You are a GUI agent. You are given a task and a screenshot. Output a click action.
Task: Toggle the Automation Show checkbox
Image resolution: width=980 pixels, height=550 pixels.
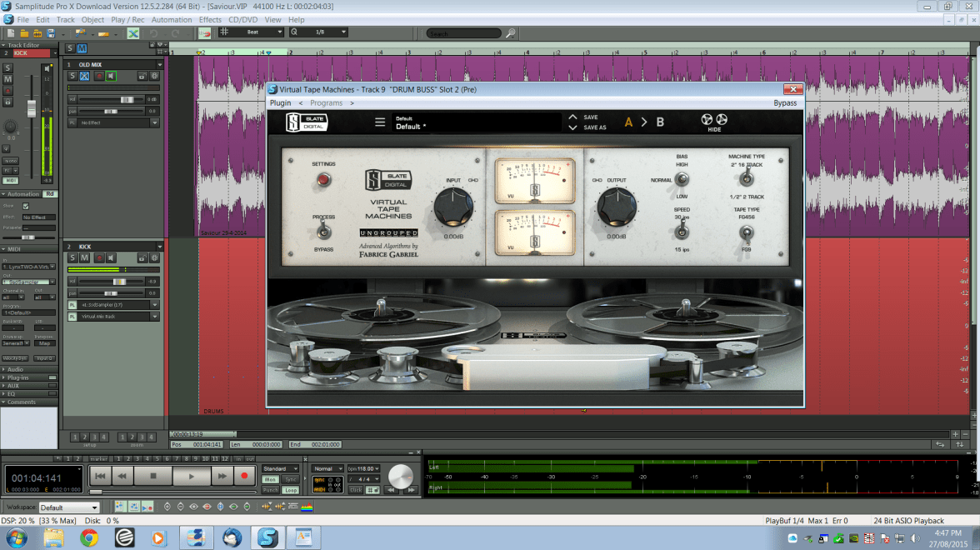point(26,206)
